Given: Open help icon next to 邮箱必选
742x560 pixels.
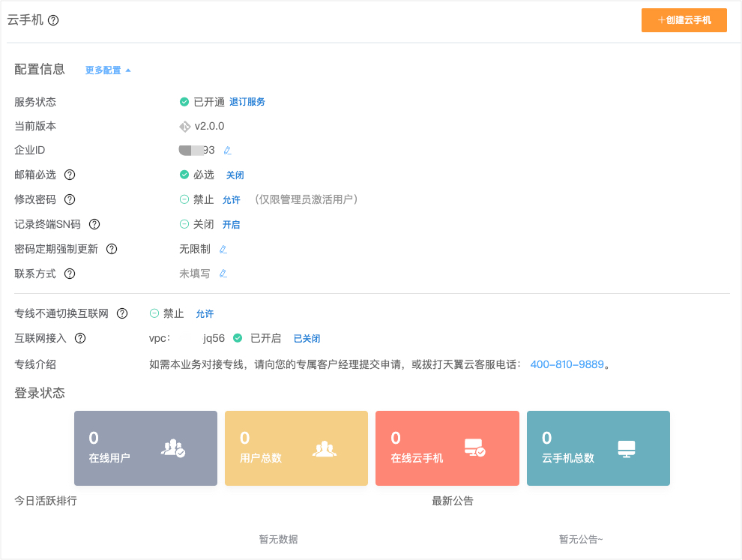Looking at the screenshot, I should point(68,175).
